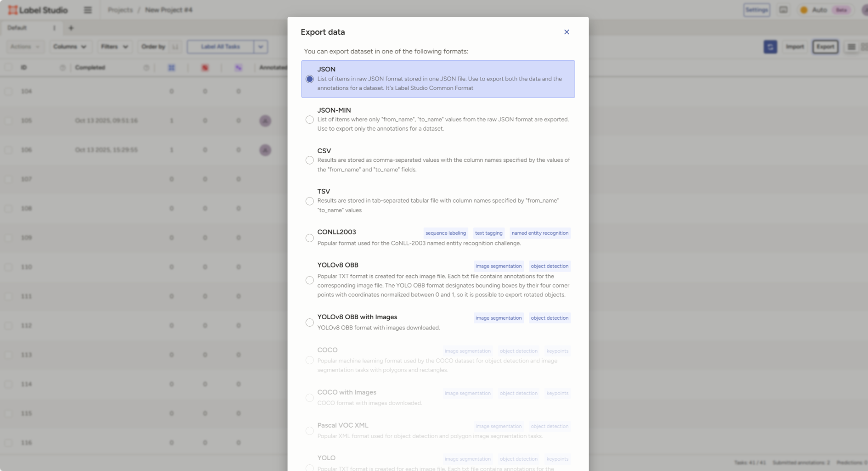Expand the Label All Tasks arrow
868x471 pixels.
click(261, 47)
